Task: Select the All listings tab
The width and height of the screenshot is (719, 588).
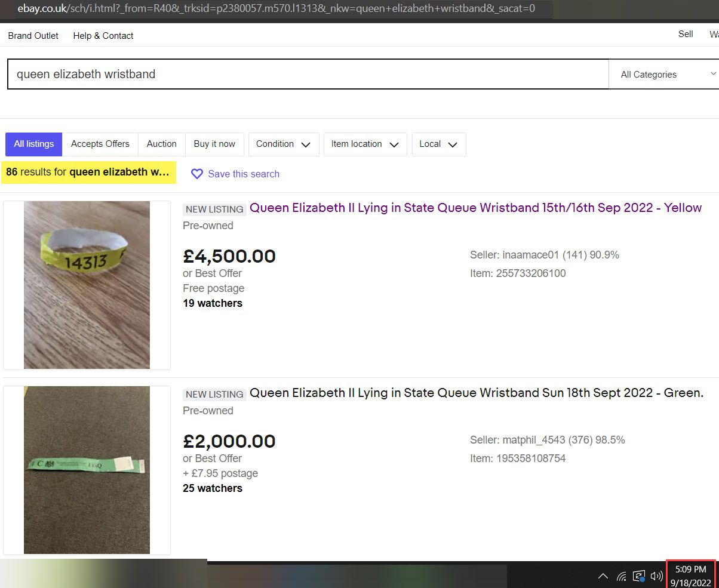Action: coord(34,144)
